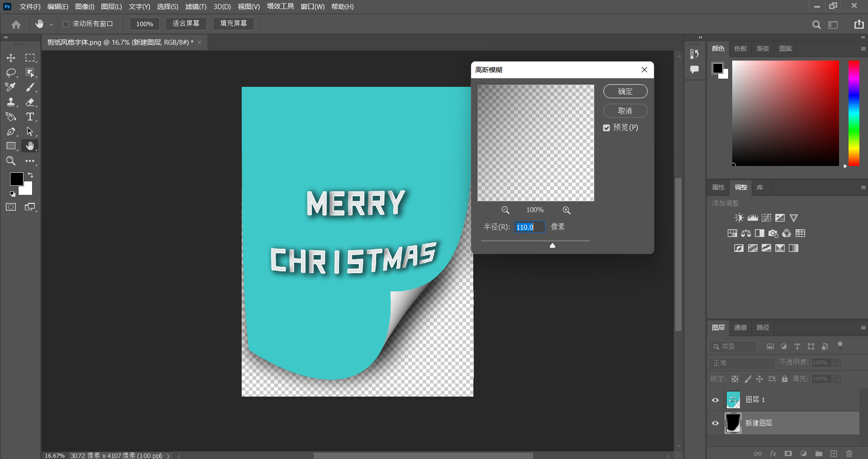Click the 适合屏幕 fit screen button
Screen dimensions: 868x459
tap(186, 24)
